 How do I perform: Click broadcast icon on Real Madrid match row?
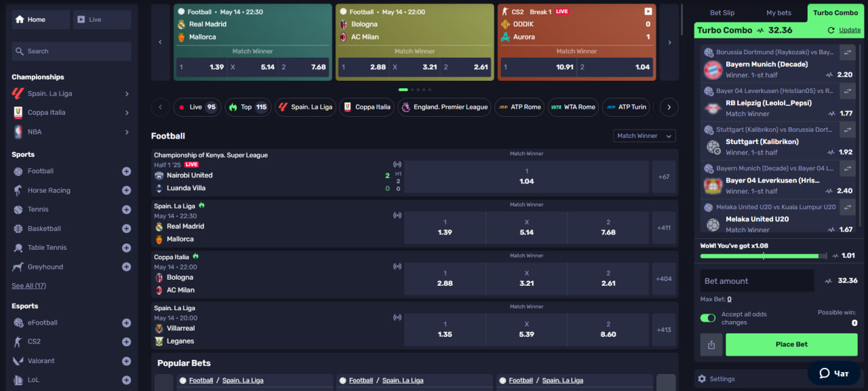click(397, 215)
